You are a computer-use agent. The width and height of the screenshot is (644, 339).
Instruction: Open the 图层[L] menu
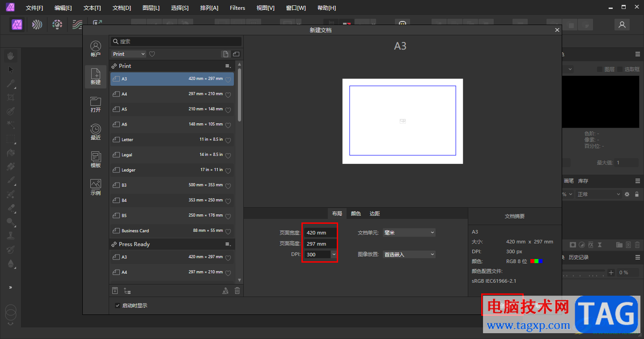151,8
